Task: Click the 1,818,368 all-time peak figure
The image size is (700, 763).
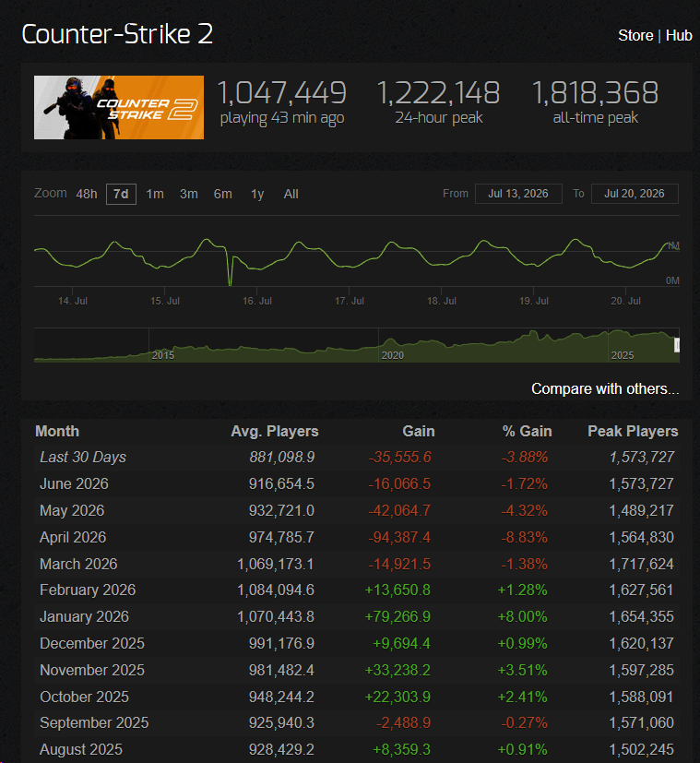Action: coord(596,93)
